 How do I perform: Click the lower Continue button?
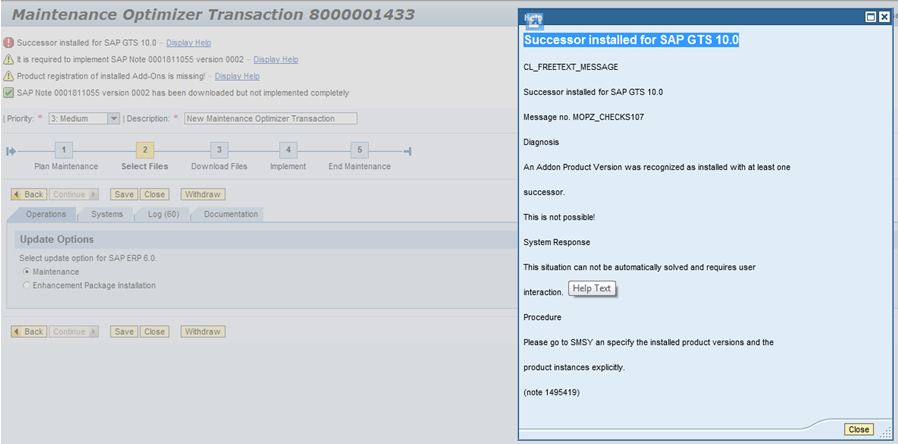(x=74, y=332)
